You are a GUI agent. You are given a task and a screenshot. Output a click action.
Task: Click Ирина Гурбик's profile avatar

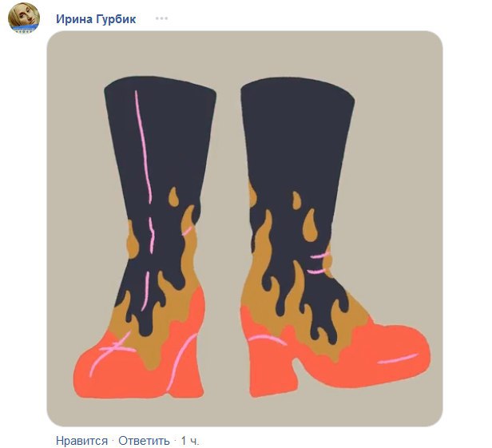tap(24, 18)
